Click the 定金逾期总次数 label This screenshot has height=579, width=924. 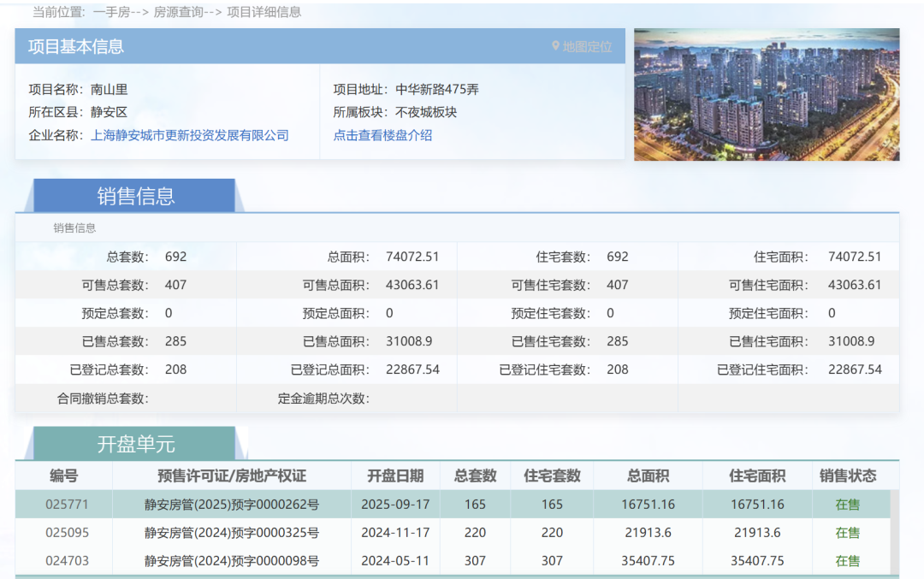pos(323,399)
